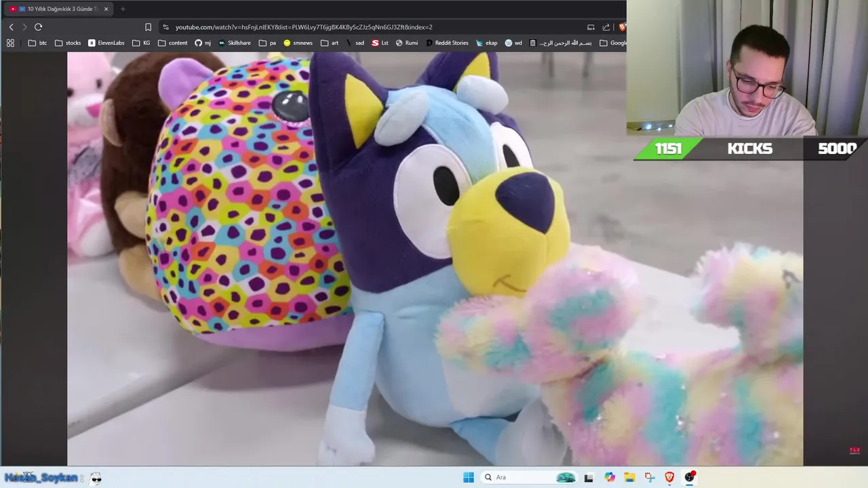Image resolution: width=868 pixels, height=488 pixels.
Task: Expand the KG bookmark folder
Action: [141, 43]
